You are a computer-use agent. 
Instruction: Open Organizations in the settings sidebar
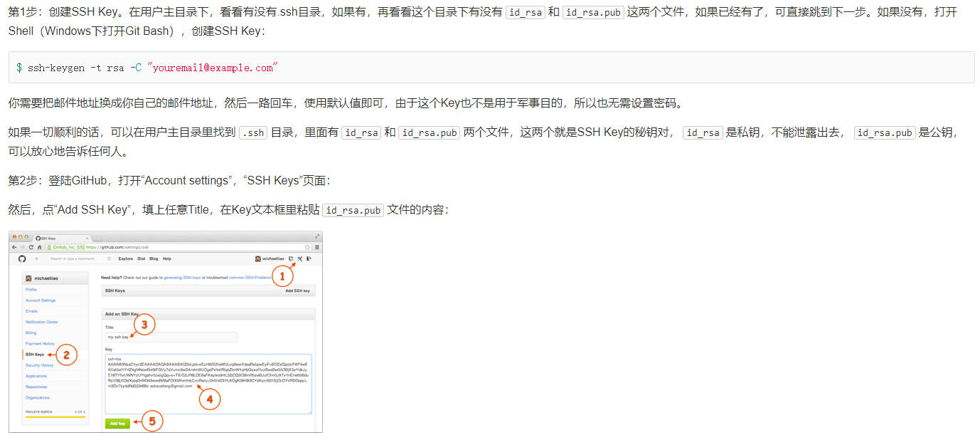point(38,398)
